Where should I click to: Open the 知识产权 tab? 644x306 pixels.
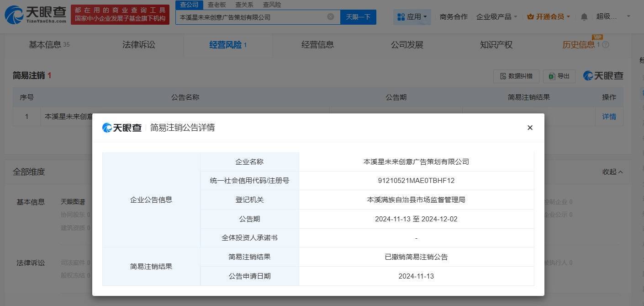[x=496, y=45]
